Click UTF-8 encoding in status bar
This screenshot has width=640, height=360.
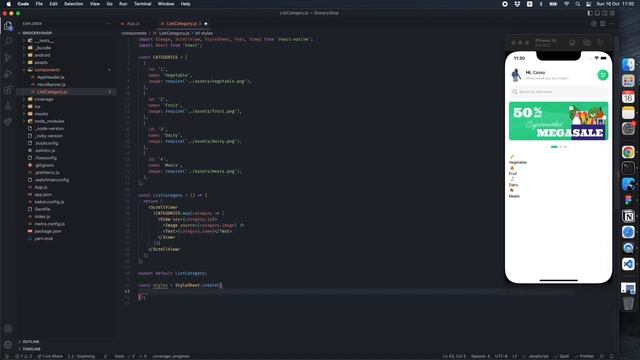(x=501, y=356)
